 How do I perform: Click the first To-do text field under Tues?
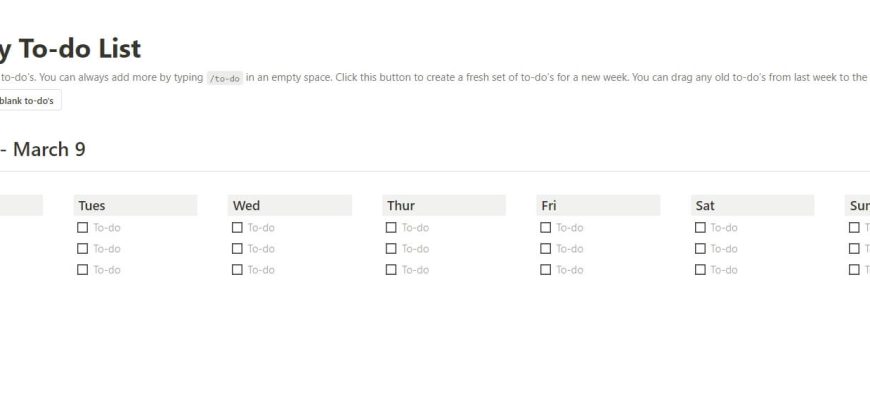point(107,227)
